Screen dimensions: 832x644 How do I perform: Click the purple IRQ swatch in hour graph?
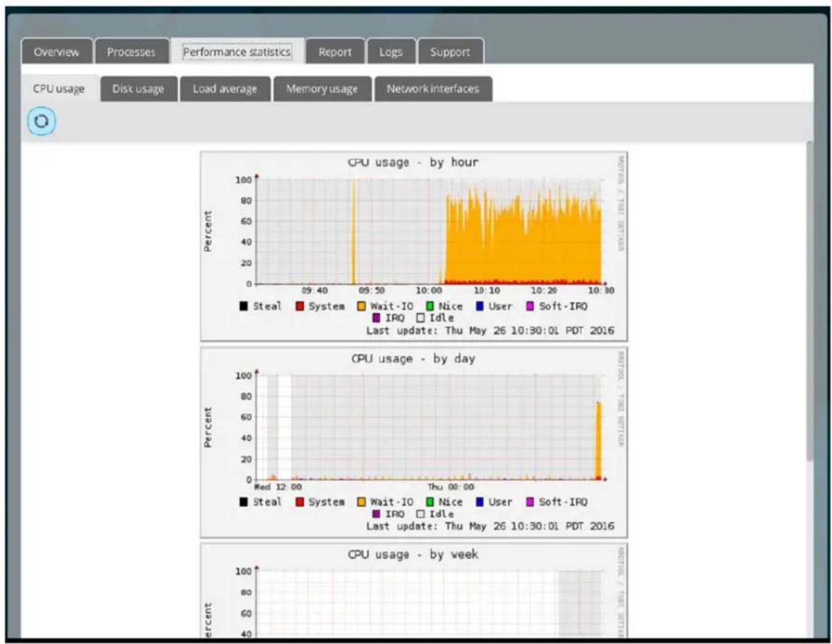coord(376,318)
